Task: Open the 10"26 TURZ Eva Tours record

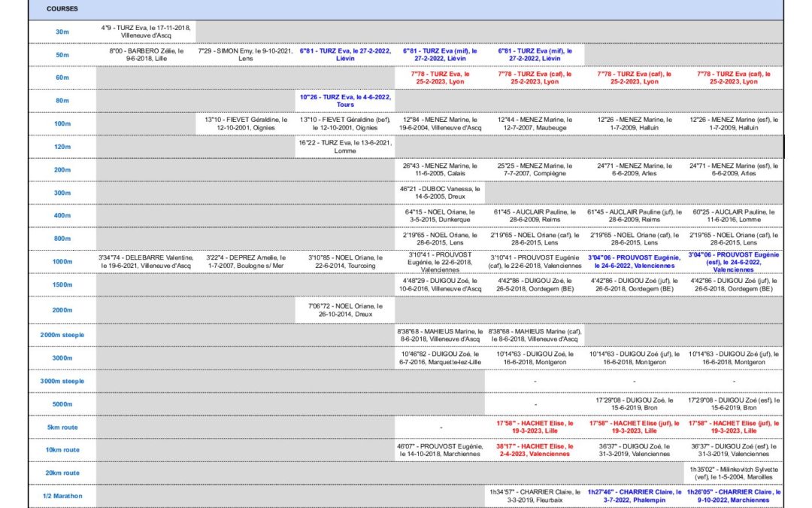Action: click(346, 101)
